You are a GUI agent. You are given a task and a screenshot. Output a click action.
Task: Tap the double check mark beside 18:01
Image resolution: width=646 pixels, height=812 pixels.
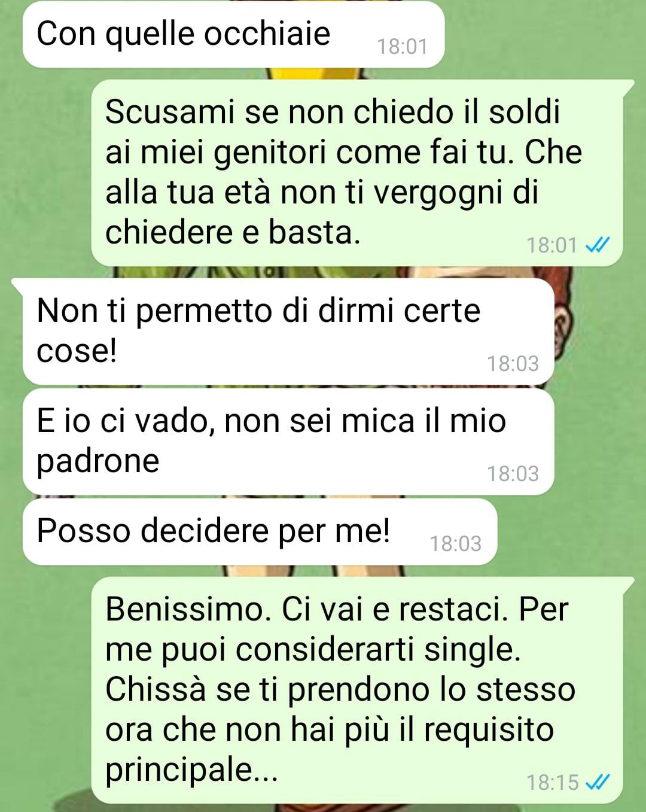click(596, 245)
